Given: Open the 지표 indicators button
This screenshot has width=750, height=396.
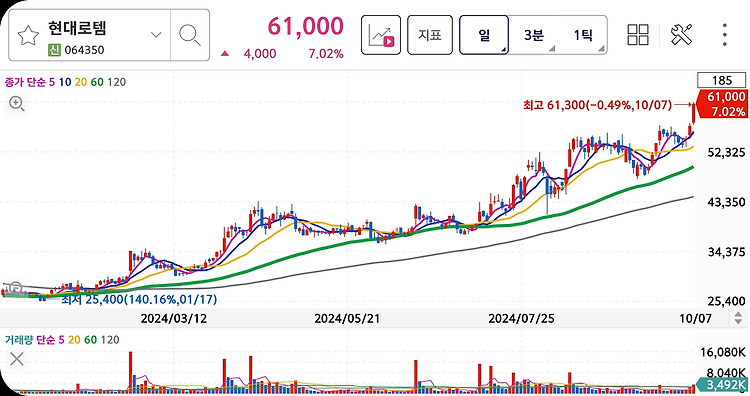Looking at the screenshot, I should 430,35.
